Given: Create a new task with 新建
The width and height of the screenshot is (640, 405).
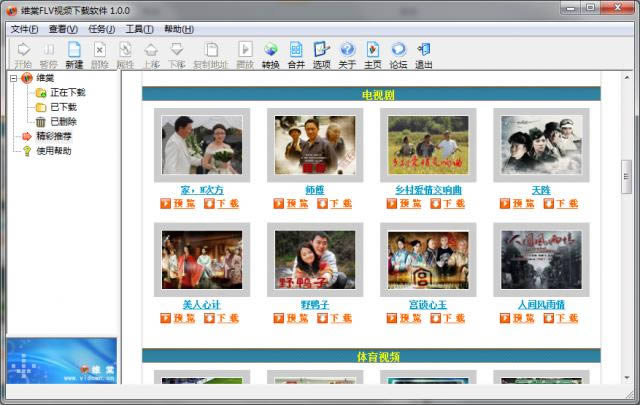Looking at the screenshot, I should pyautogui.click(x=74, y=55).
